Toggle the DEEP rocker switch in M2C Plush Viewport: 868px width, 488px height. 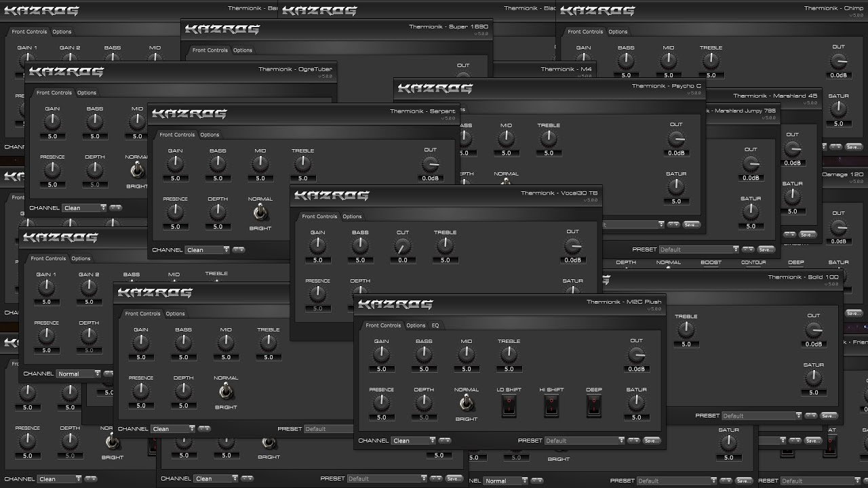594,406
